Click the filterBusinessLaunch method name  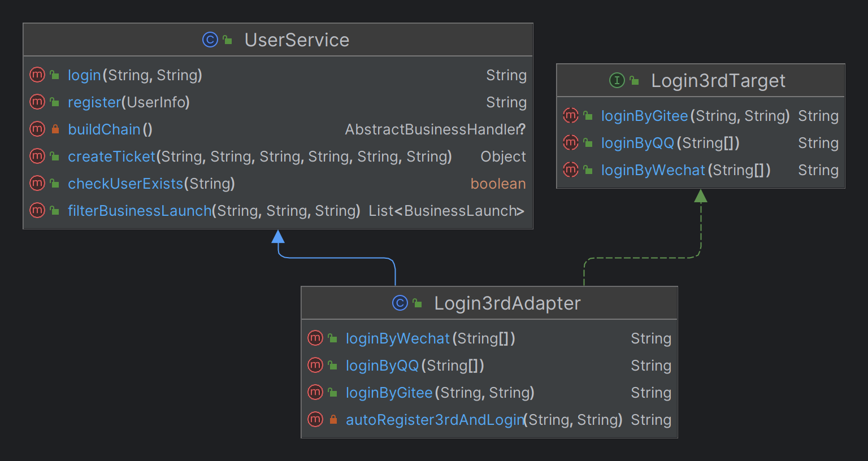coord(140,211)
